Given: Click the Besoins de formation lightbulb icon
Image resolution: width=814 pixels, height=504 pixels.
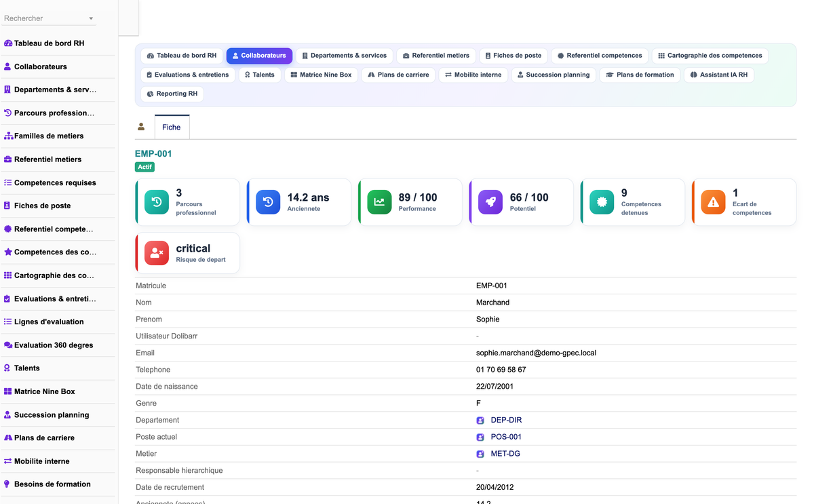Looking at the screenshot, I should pyautogui.click(x=8, y=484).
